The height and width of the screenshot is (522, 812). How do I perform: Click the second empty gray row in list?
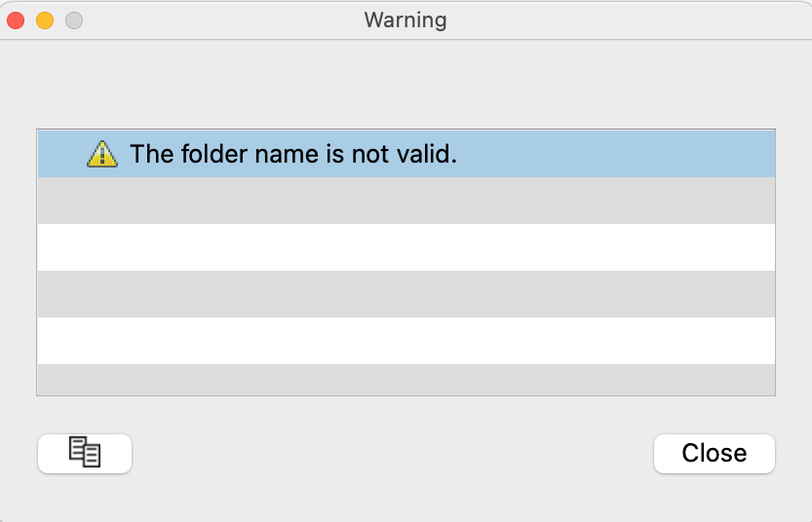pos(406,294)
